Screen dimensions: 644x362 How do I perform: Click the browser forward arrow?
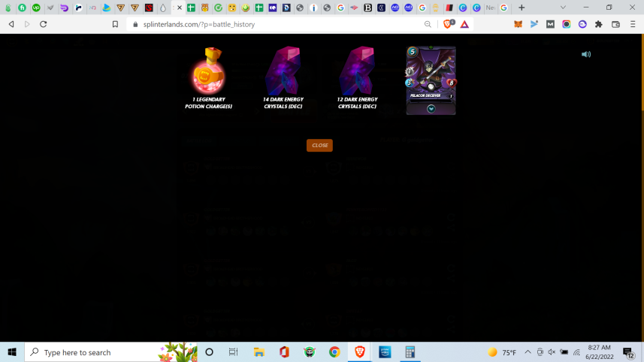(x=27, y=24)
